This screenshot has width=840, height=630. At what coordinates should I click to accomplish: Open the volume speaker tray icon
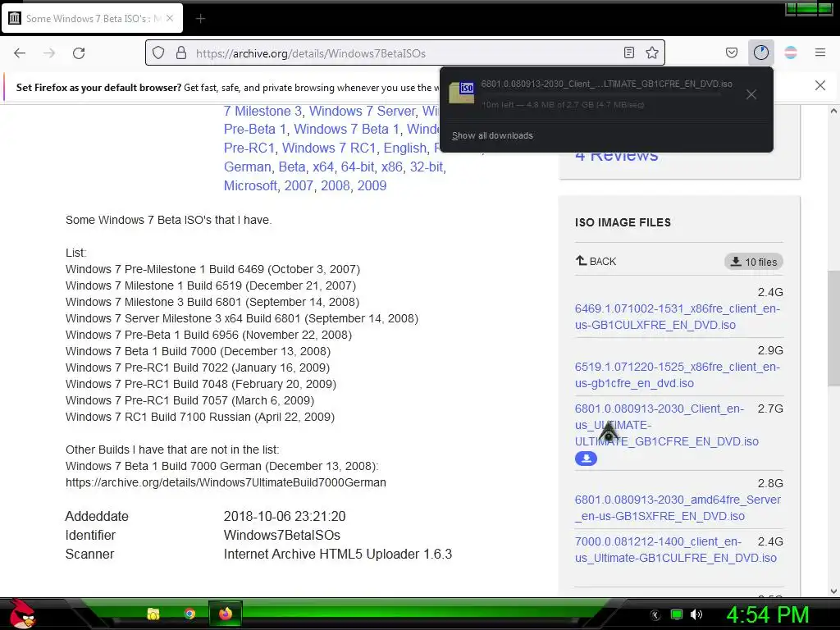(696, 614)
